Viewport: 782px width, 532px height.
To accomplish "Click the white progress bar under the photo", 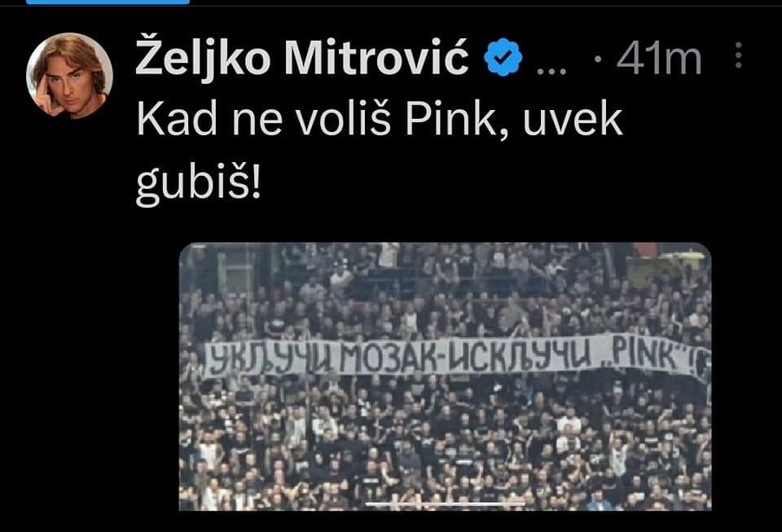I will pos(446,504).
